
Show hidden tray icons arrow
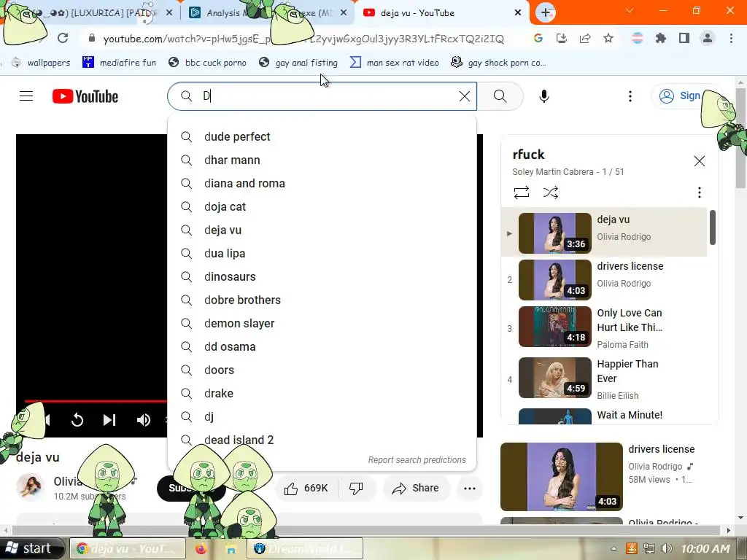point(614,548)
